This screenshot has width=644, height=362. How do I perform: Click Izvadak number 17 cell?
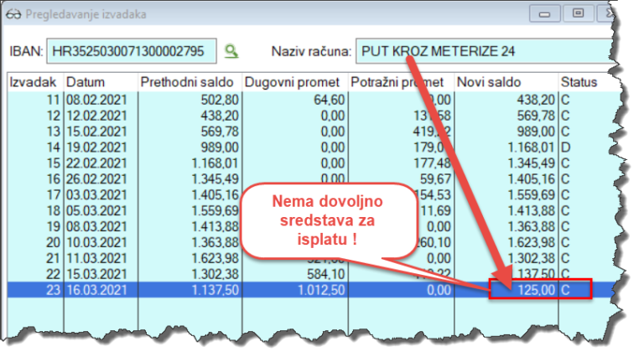coord(53,194)
